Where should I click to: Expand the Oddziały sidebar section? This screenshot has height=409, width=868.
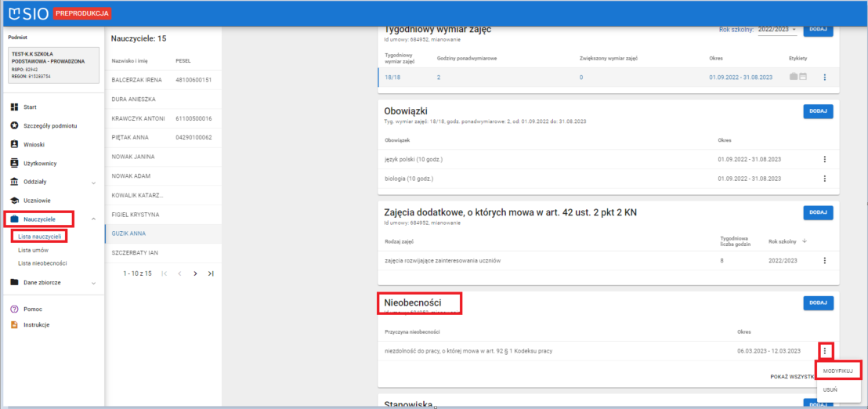pyautogui.click(x=93, y=183)
